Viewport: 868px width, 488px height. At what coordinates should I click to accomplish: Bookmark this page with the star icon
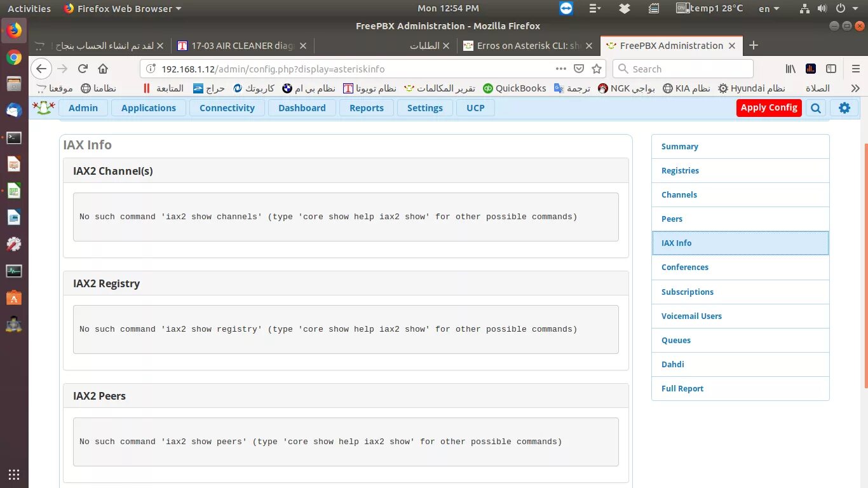coord(597,69)
